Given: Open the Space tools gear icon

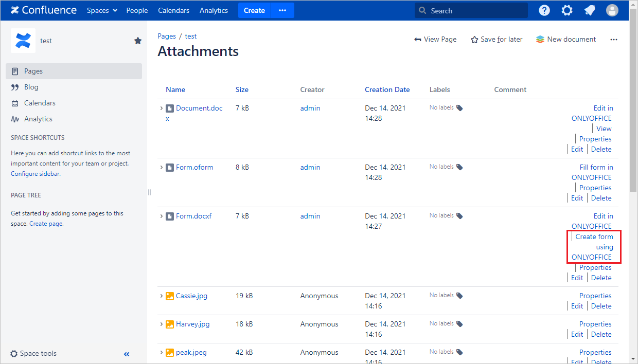Looking at the screenshot, I should 15,353.
